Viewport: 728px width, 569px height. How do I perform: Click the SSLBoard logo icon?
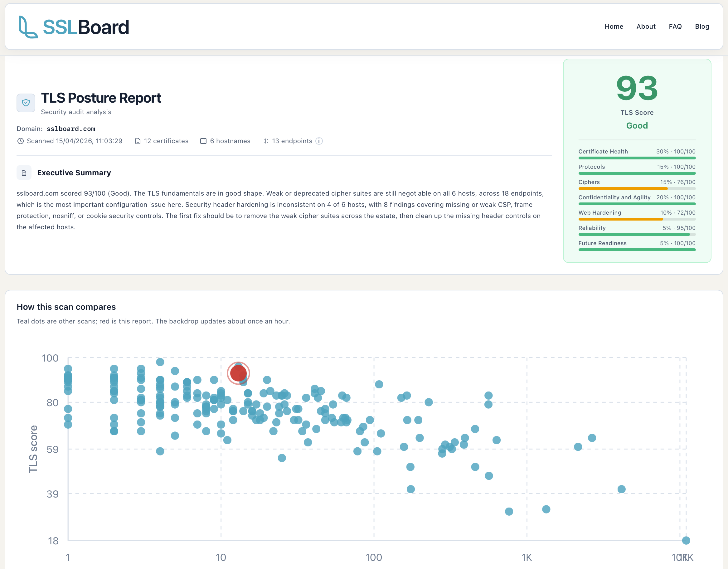28,27
